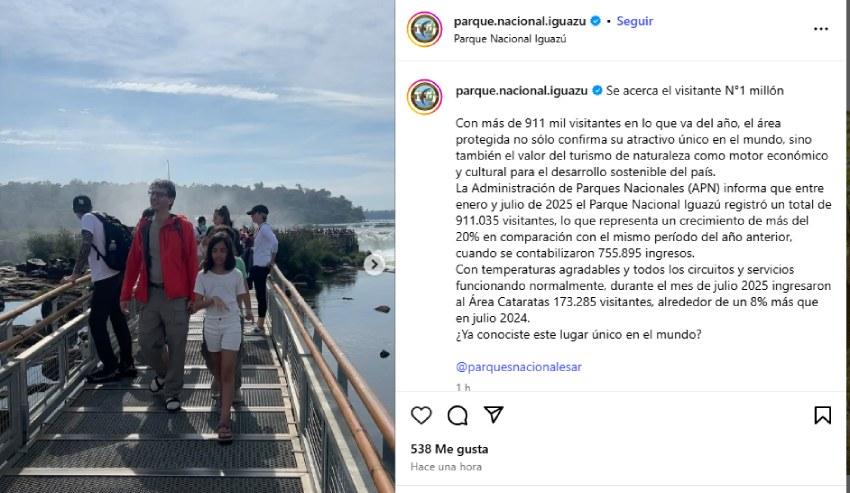850x493 pixels.
Task: View who liked via 538 Me gusta
Action: click(449, 449)
